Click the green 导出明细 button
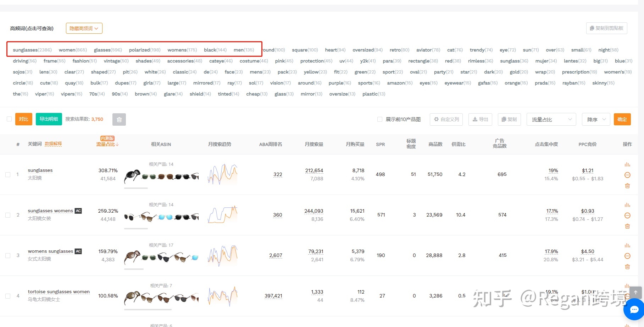 [49, 119]
